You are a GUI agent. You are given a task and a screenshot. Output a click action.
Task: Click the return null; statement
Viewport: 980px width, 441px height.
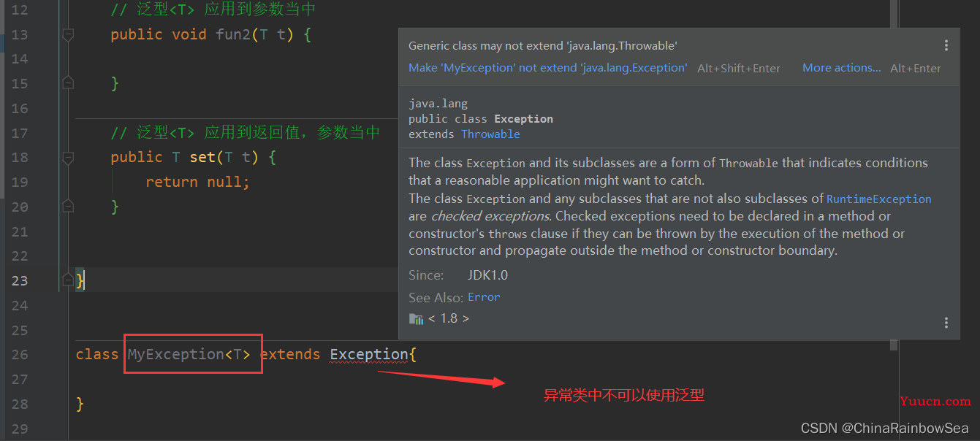[x=198, y=182]
